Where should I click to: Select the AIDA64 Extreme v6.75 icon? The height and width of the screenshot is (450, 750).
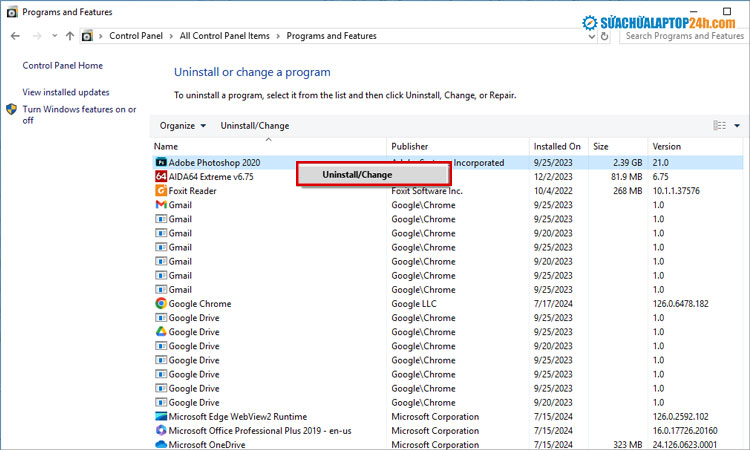[160, 176]
